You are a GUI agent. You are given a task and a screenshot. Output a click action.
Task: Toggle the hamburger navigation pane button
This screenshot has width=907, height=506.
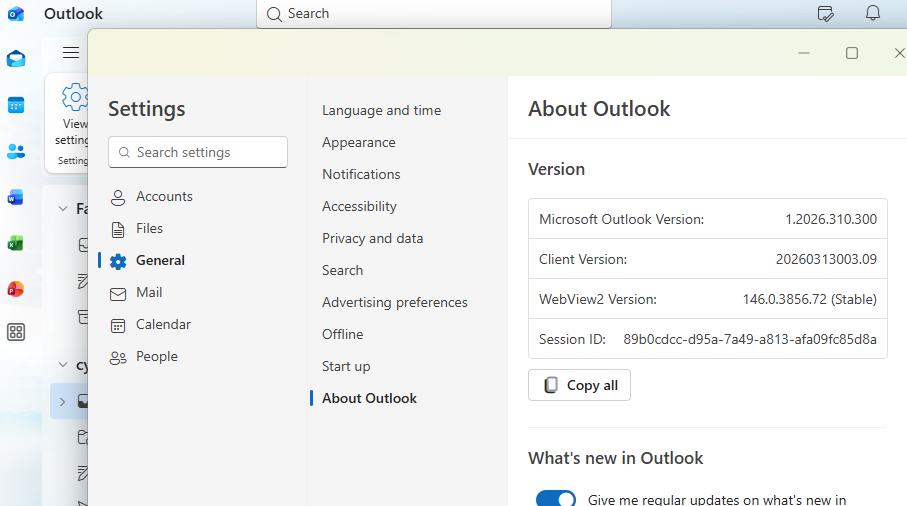[71, 53]
